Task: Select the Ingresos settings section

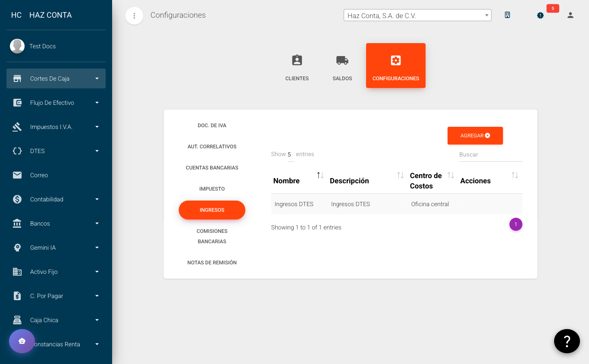Action: point(212,210)
